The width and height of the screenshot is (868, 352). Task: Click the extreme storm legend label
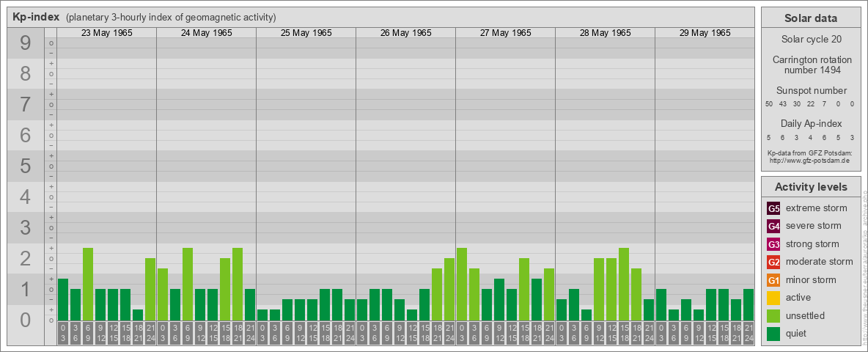coord(817,209)
